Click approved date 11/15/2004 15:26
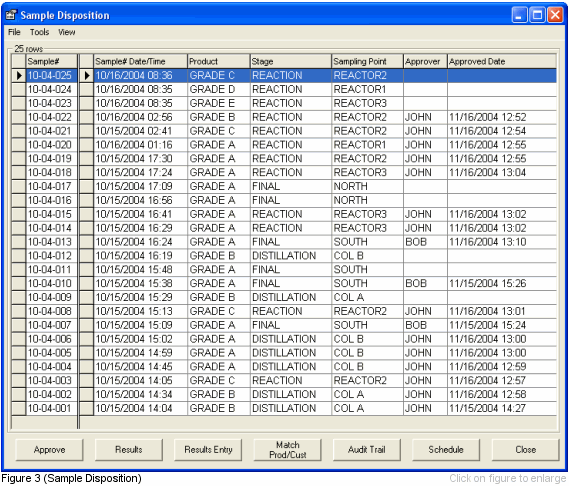Image resolution: width=569 pixels, height=486 pixels. 502,283
